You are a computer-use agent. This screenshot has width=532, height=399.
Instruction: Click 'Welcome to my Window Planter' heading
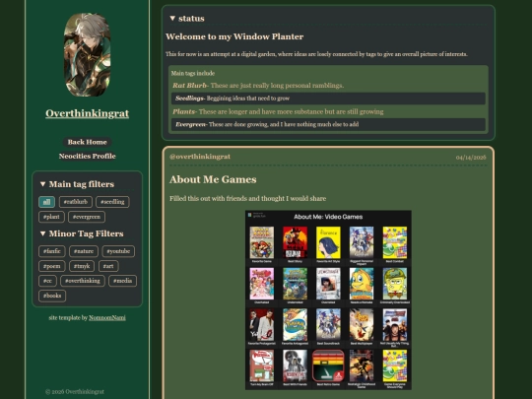(234, 36)
